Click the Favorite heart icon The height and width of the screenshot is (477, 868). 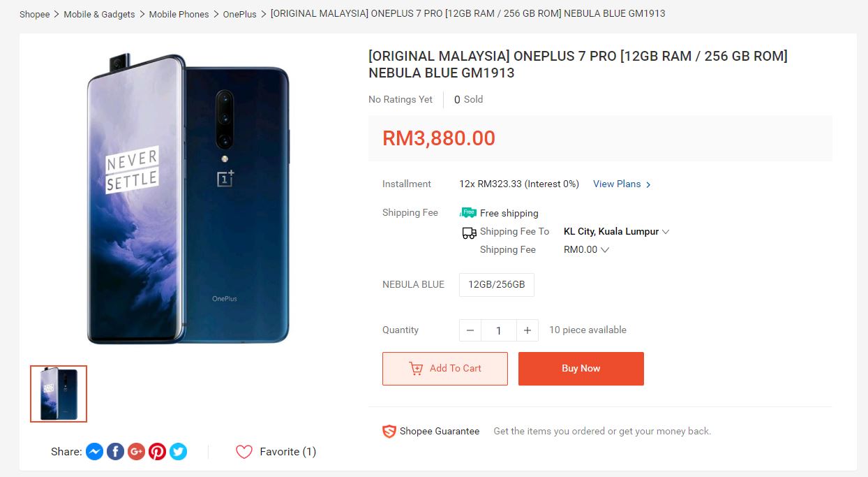(244, 452)
